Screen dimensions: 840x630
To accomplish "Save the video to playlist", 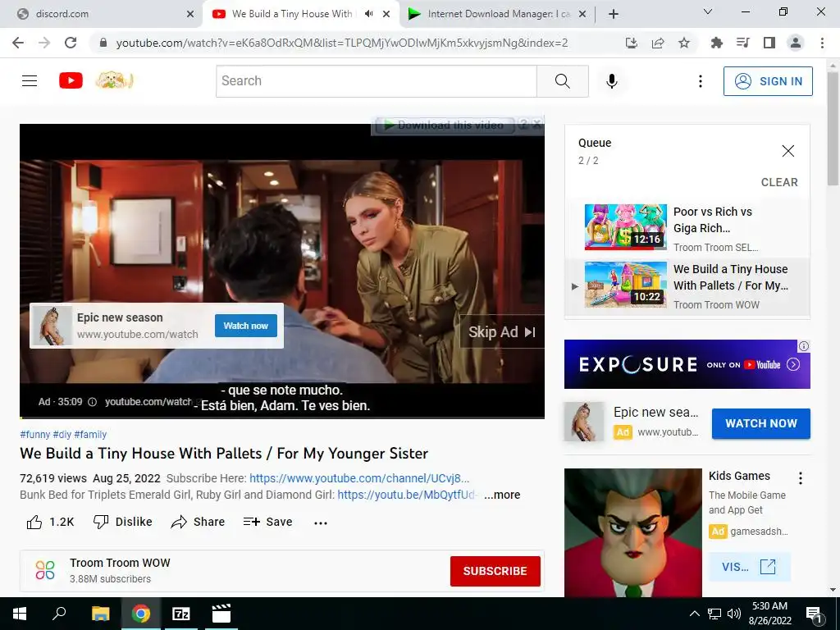I will 267,522.
